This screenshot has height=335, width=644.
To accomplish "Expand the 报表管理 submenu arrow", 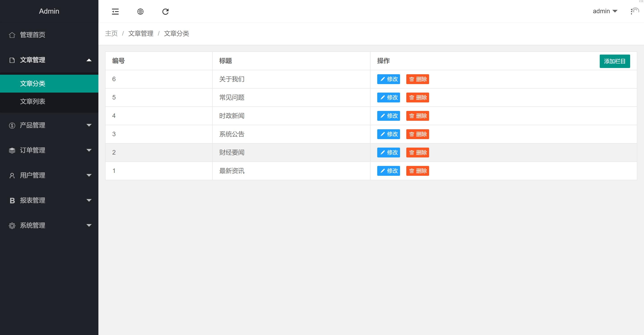I will coord(89,200).
